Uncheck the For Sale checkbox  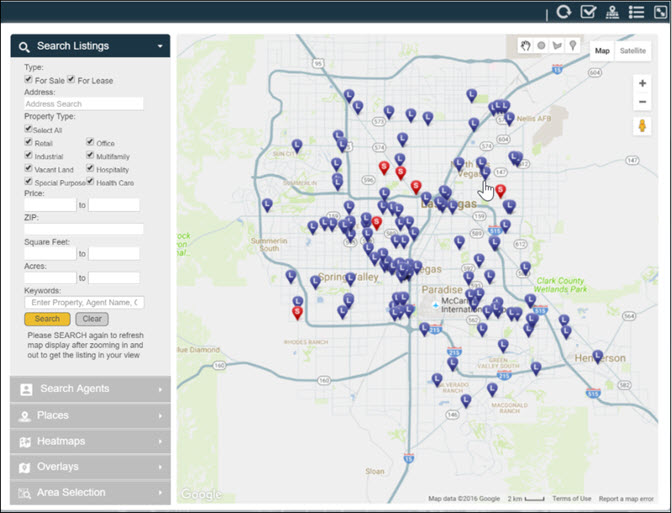pyautogui.click(x=28, y=79)
